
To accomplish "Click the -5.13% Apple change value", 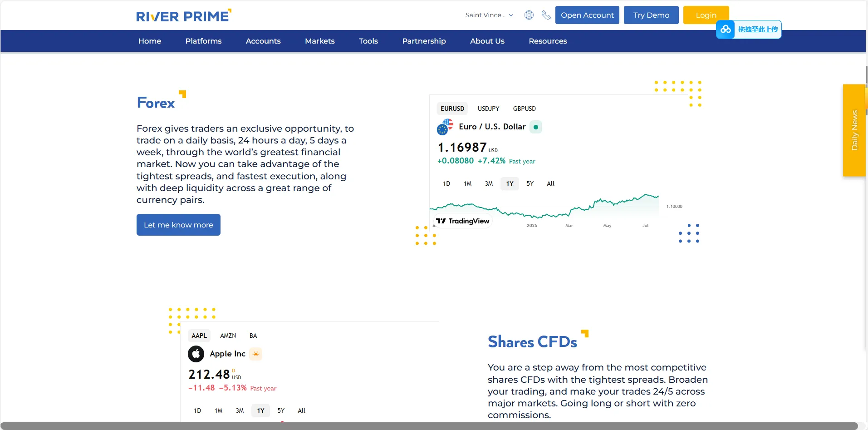I will [x=233, y=388].
